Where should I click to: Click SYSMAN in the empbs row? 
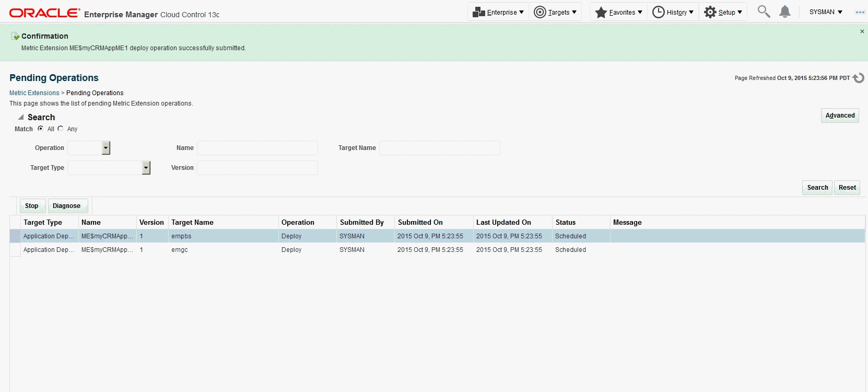[x=352, y=236]
